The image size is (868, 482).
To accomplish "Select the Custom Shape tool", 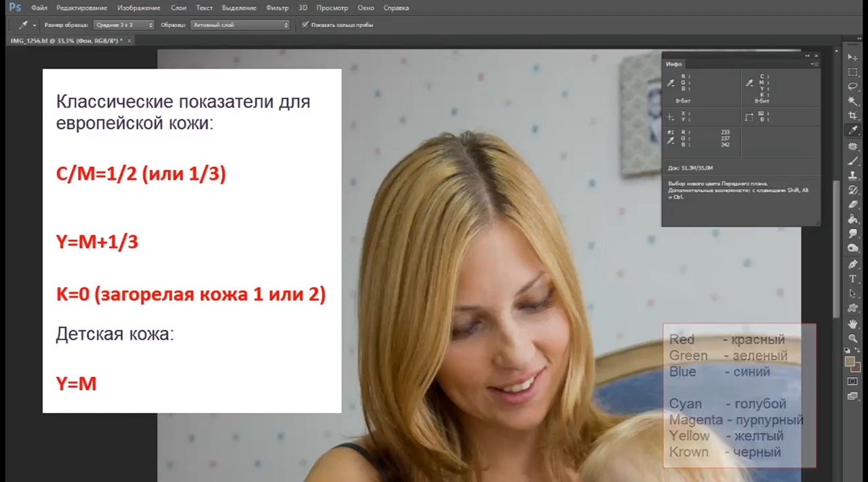I will coord(853,308).
